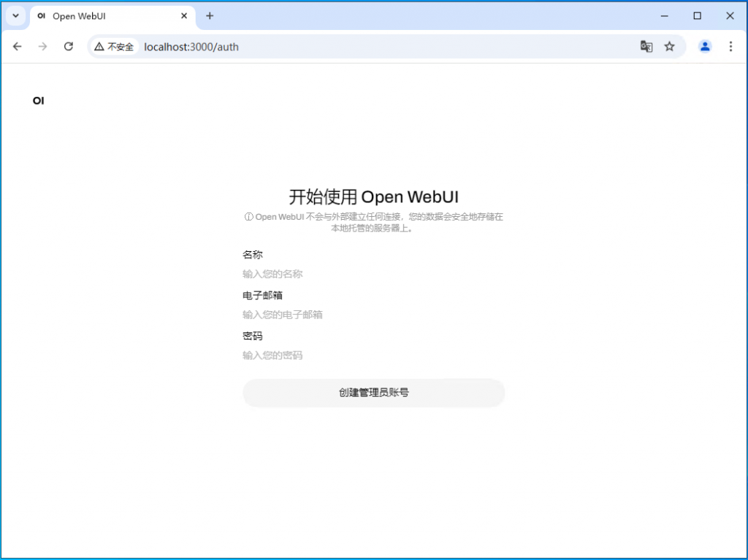Reload the page with the refresh icon

point(68,46)
